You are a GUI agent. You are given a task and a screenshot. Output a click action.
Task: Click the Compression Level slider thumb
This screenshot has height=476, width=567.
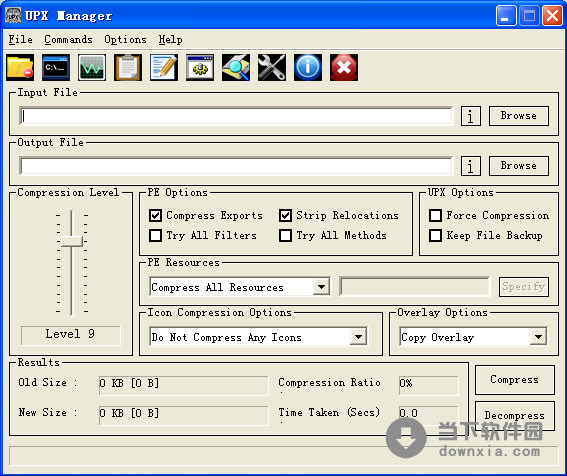72,241
